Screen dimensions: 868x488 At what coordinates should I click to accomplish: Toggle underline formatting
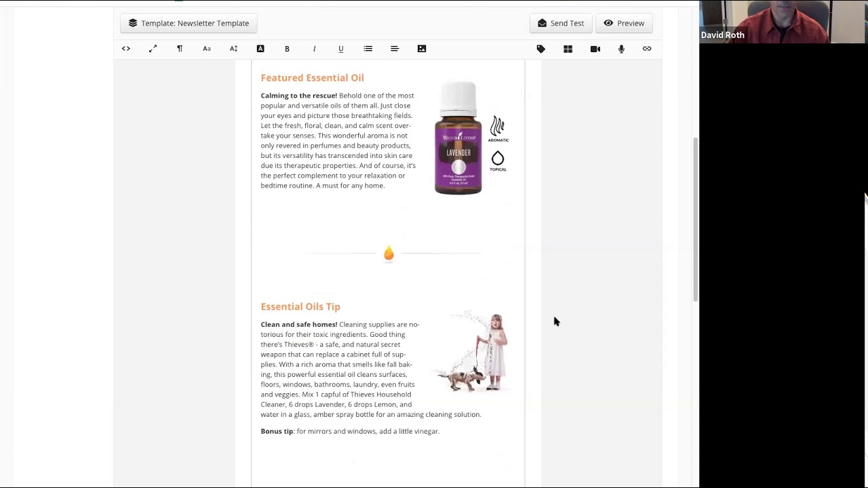[x=341, y=49]
